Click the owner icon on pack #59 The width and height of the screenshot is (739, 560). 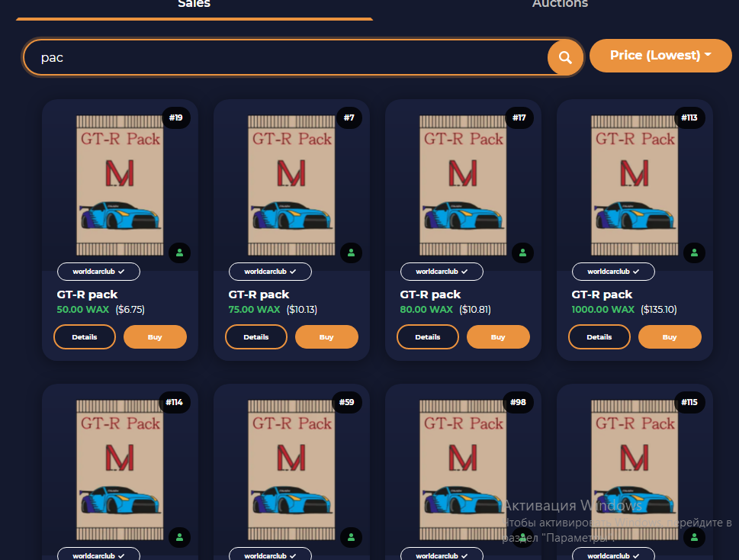[351, 537]
